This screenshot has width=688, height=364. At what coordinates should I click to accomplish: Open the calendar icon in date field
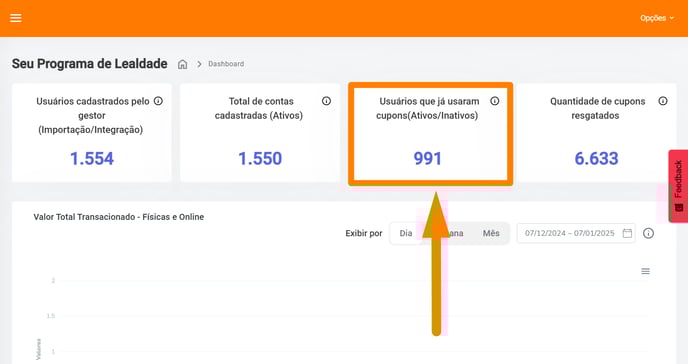(x=627, y=233)
